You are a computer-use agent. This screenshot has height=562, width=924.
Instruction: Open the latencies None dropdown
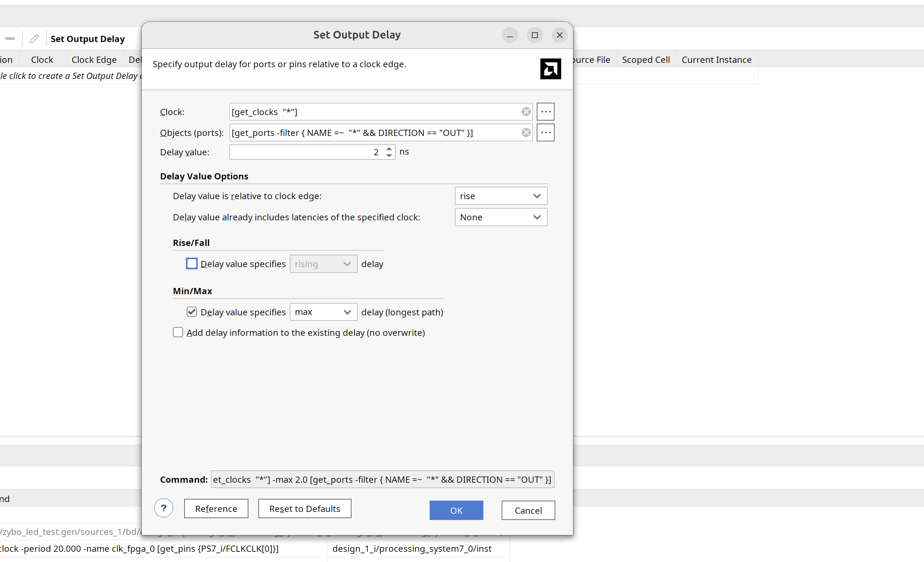501,217
